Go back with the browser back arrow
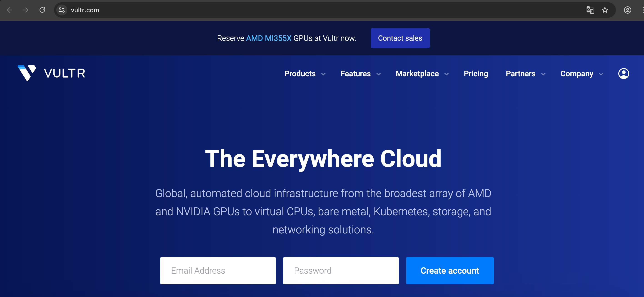 tap(10, 10)
